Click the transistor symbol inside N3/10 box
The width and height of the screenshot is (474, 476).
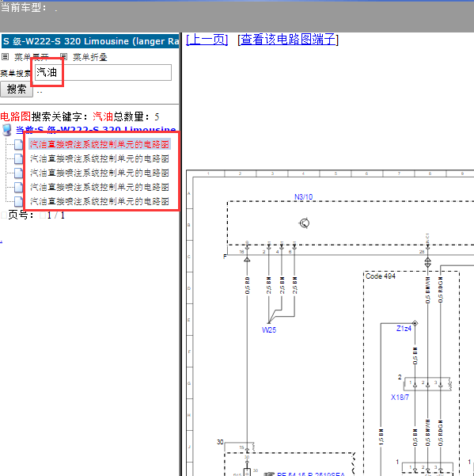tap(304, 223)
